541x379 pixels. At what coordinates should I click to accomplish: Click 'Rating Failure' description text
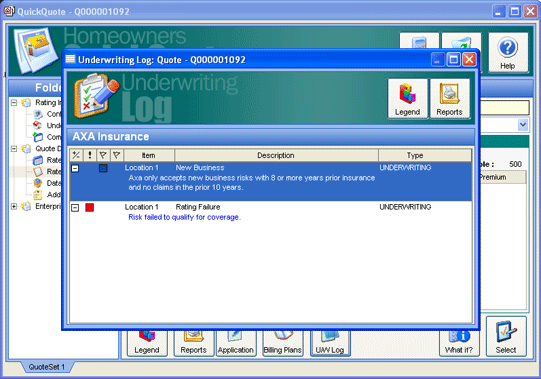point(198,207)
